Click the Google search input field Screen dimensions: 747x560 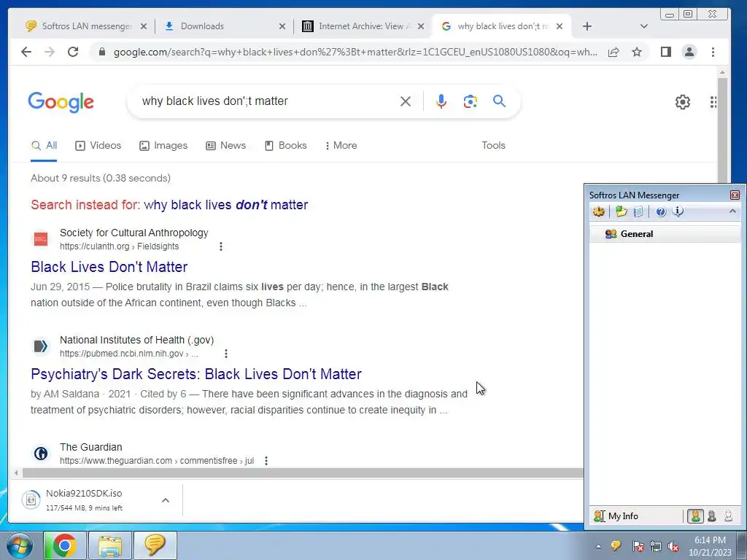(x=267, y=101)
